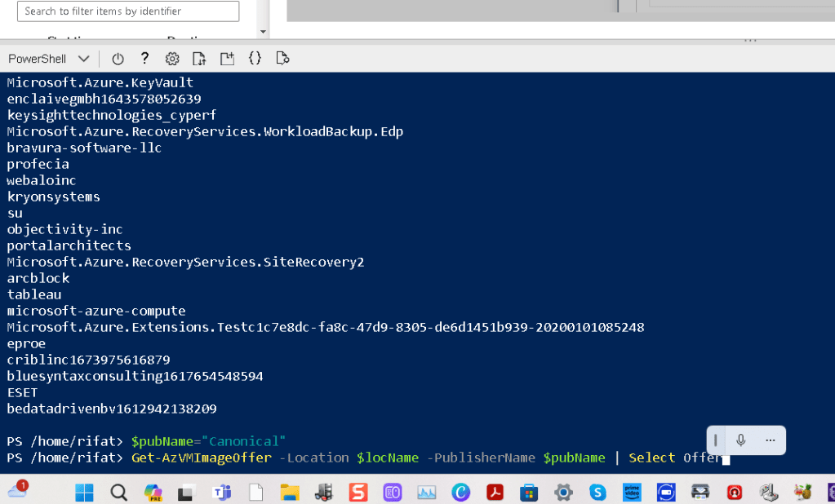Click the 'Get-AzVMImageOffer' command text
Viewport: 835px width, 504px height.
point(202,458)
